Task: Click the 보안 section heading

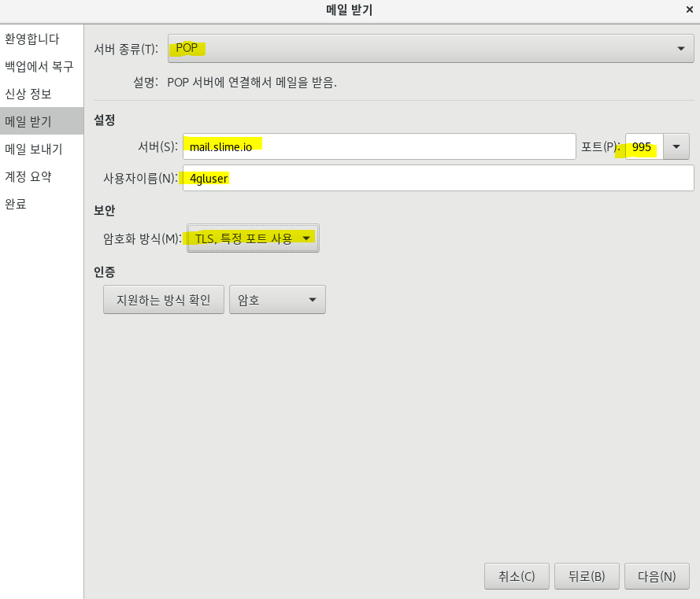Action: coord(105,210)
